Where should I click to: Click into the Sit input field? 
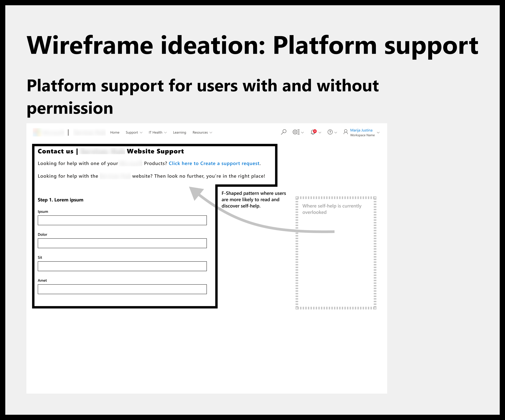pyautogui.click(x=122, y=266)
